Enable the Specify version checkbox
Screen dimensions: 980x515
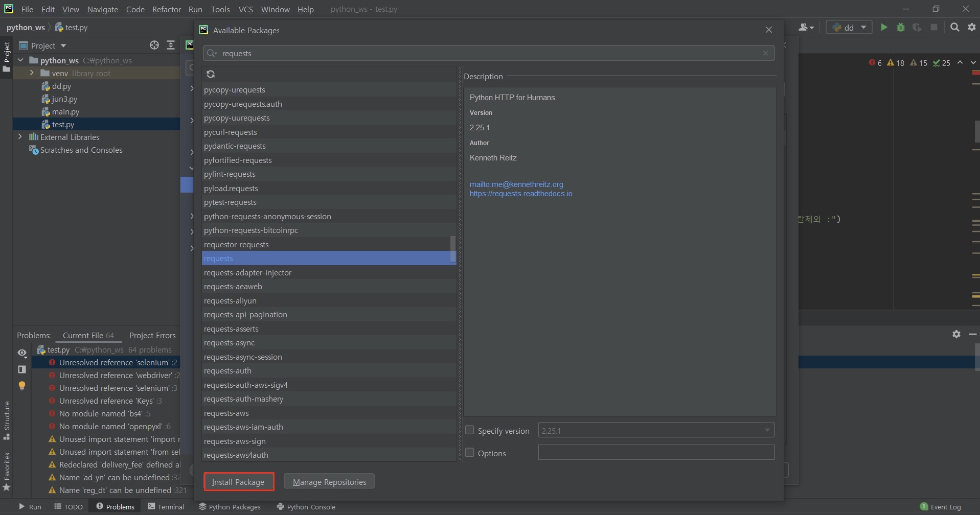coord(470,430)
